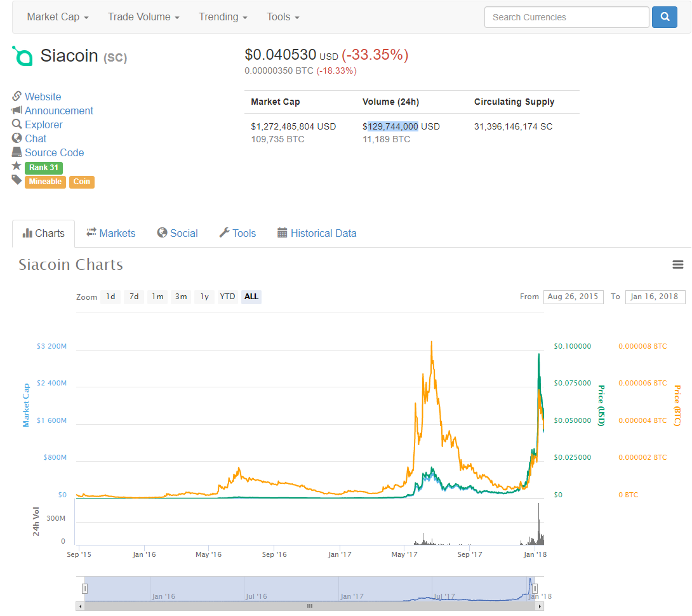Open the Announcement link
Viewport: 692px width, 616px height.
pyautogui.click(x=58, y=111)
